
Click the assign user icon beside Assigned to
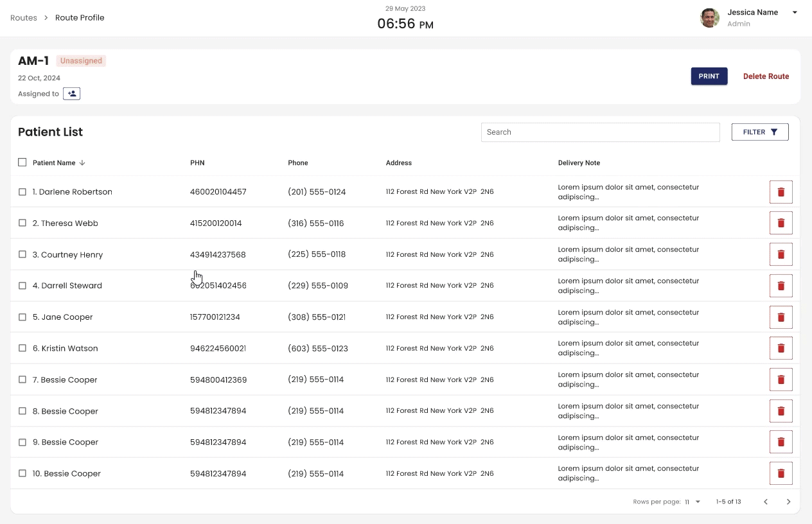click(71, 94)
